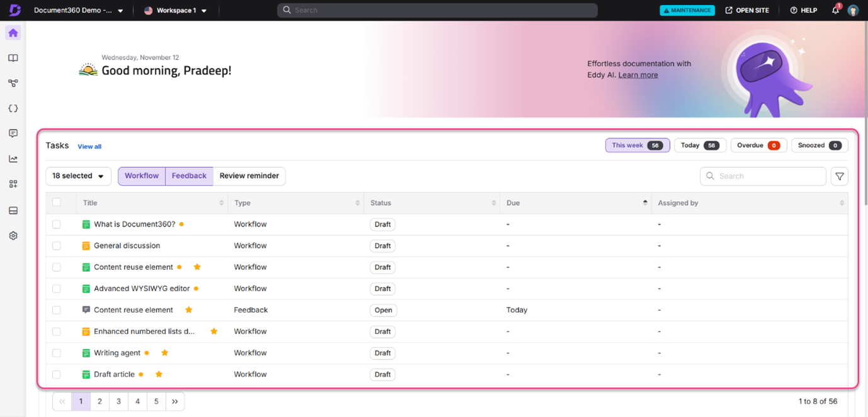This screenshot has height=417, width=868.
Task: Check the Advanced WYSIWYG editor row checkbox
Action: (x=57, y=288)
